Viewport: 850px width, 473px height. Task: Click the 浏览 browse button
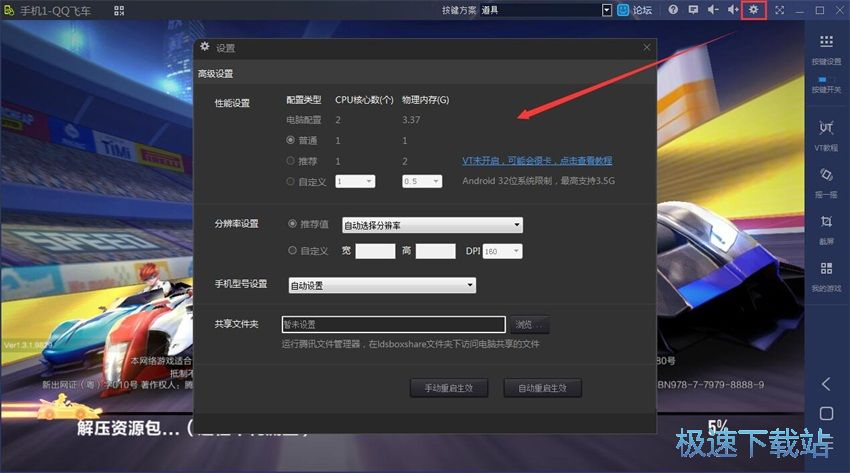(x=529, y=325)
